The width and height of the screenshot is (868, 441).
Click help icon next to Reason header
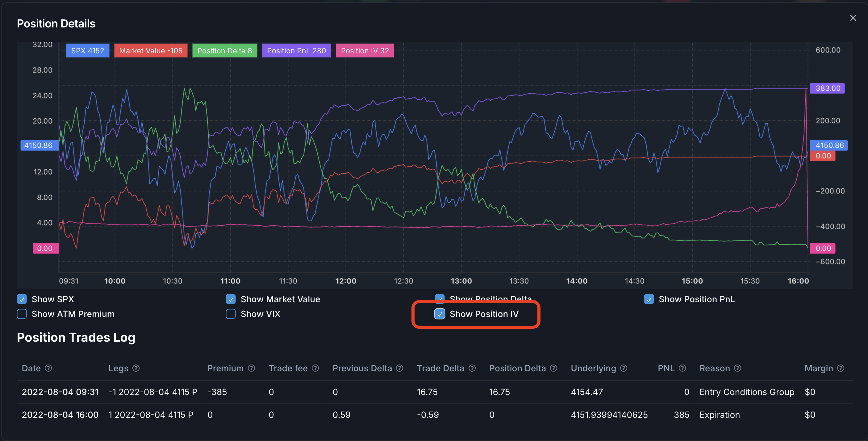coord(738,368)
